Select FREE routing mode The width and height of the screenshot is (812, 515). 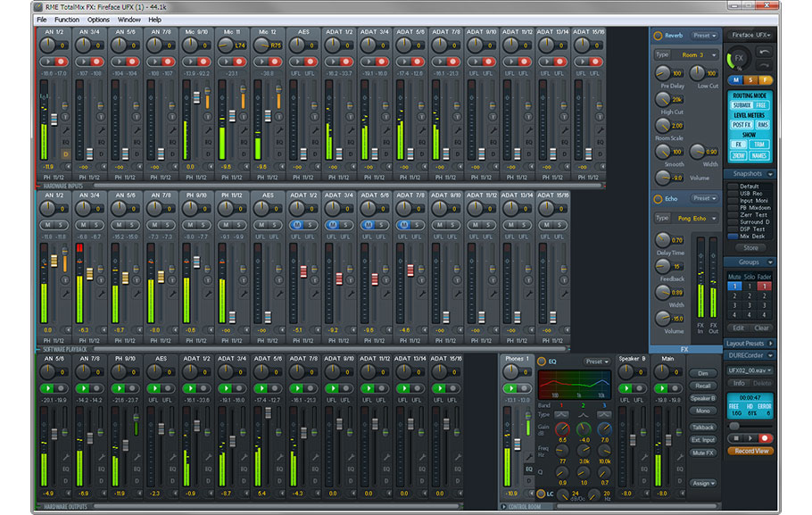point(761,105)
